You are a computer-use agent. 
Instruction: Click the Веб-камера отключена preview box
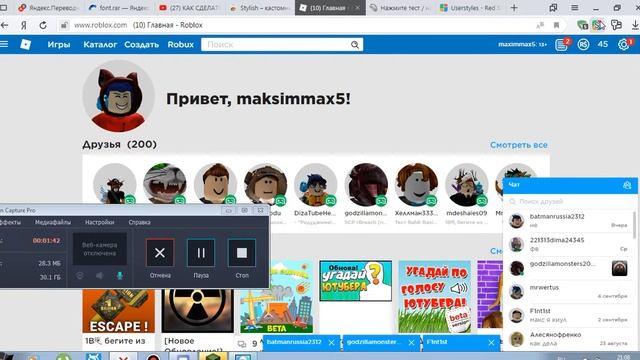click(100, 249)
